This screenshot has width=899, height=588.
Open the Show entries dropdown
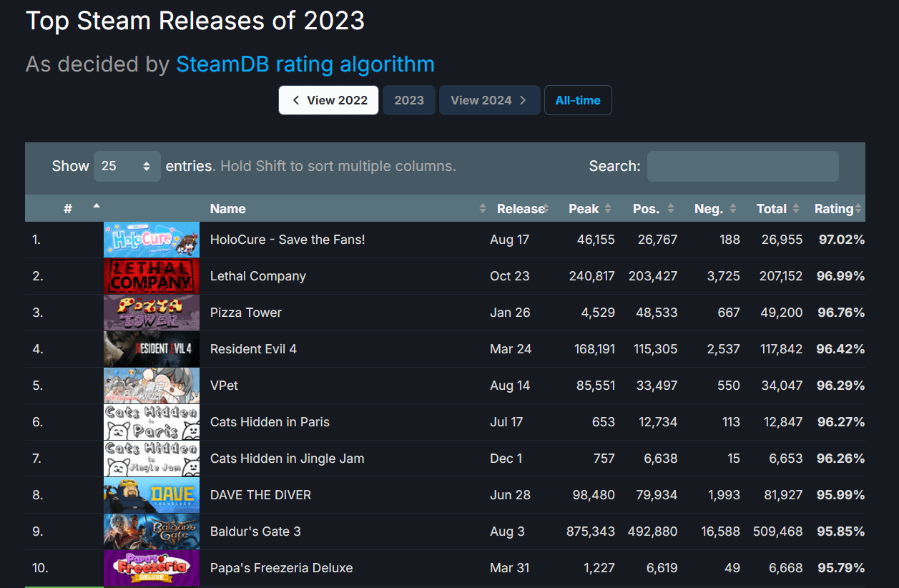pyautogui.click(x=127, y=165)
